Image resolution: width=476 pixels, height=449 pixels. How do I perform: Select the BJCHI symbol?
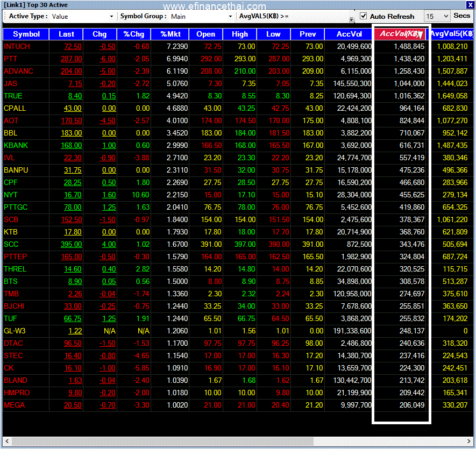click(x=14, y=307)
